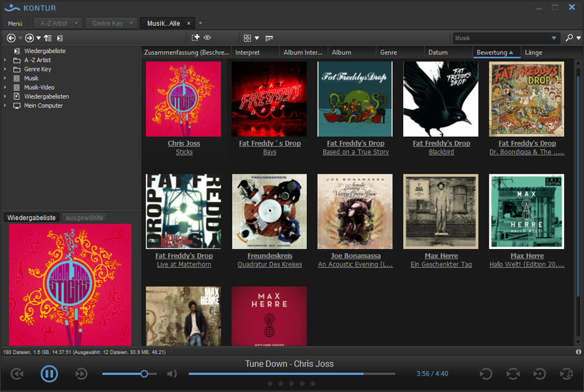
Task: Select the Wiedergabeliste panel tab
Action: pos(31,218)
